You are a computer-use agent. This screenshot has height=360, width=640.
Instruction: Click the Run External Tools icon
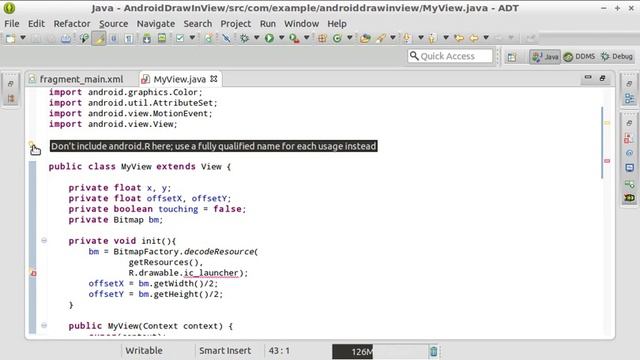(x=294, y=38)
